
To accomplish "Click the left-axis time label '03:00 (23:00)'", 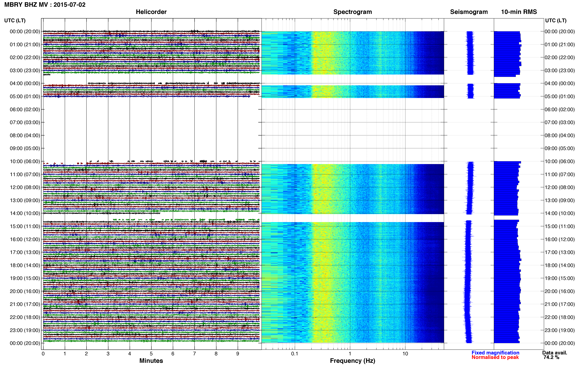I will point(25,71).
